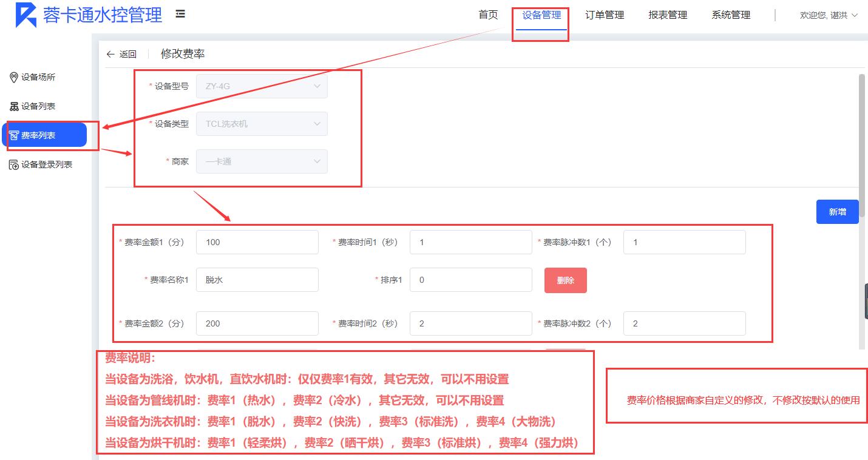Viewport: 868px width, 460px height.
Task: Click the 费率列表 sidebar icon
Action: coord(13,135)
